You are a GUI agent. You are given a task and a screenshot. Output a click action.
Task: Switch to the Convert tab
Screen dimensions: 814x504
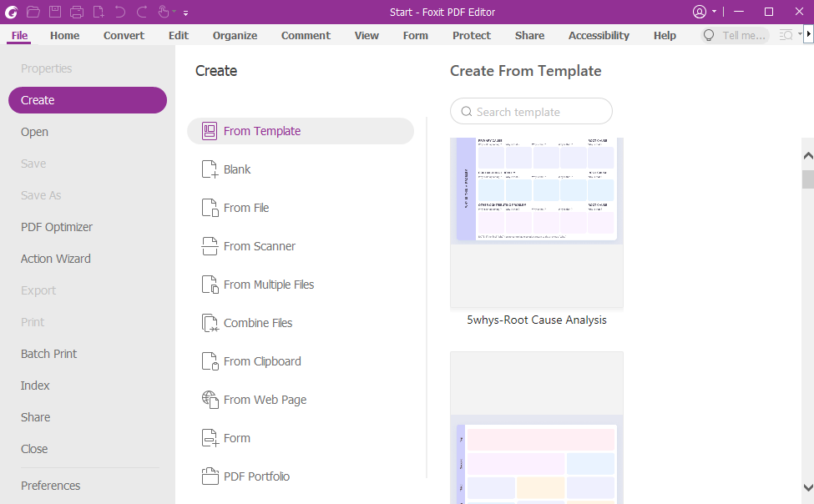point(124,35)
